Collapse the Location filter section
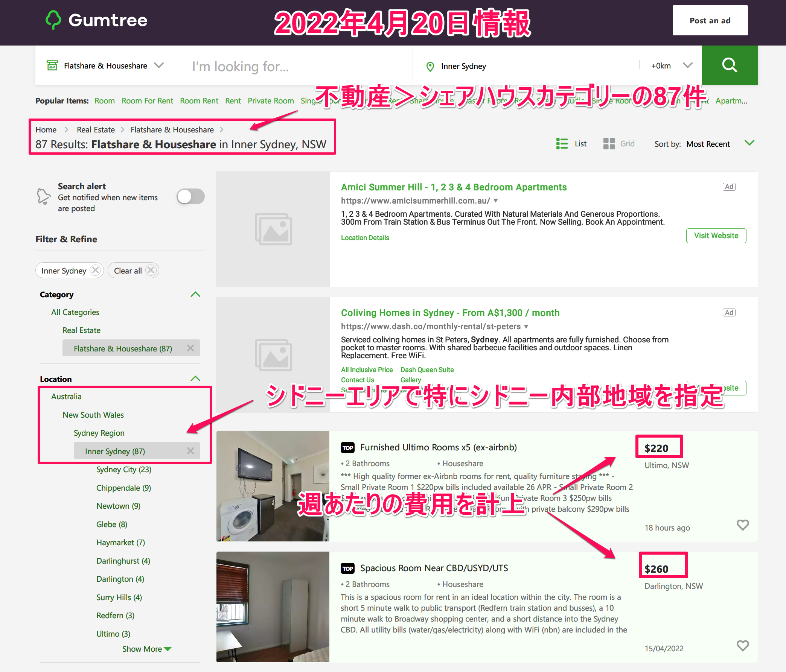Viewport: 786px width, 672px height. (195, 379)
